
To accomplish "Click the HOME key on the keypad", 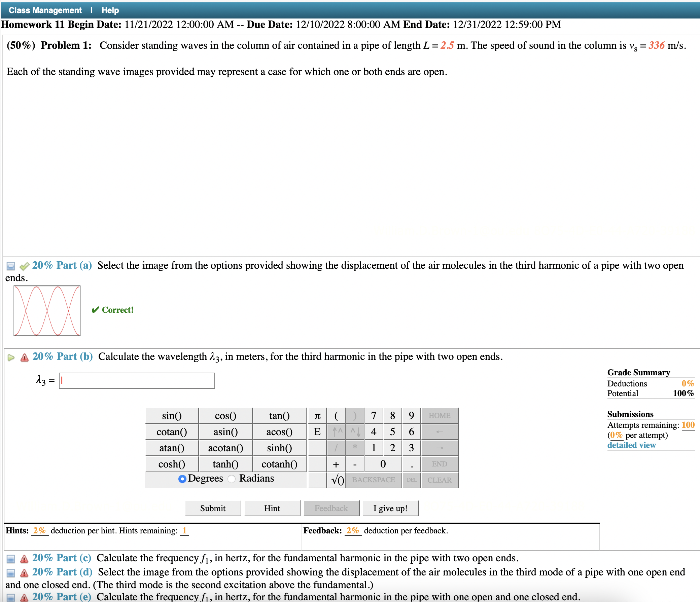I will click(440, 416).
